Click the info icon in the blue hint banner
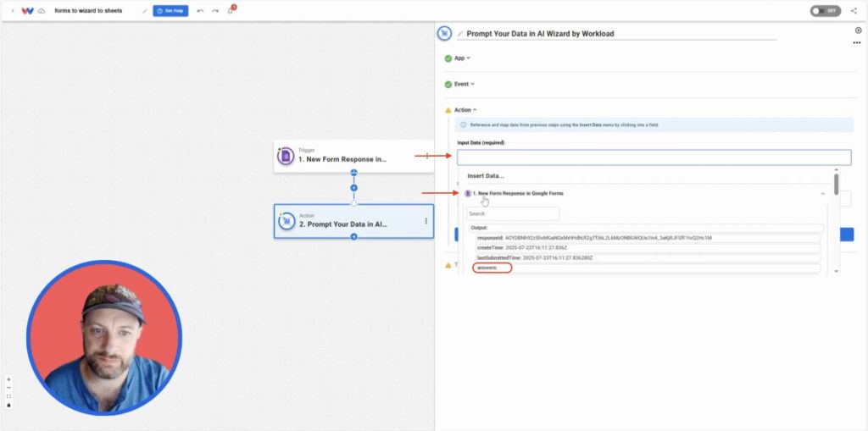This screenshot has height=431, width=868. coord(464,125)
